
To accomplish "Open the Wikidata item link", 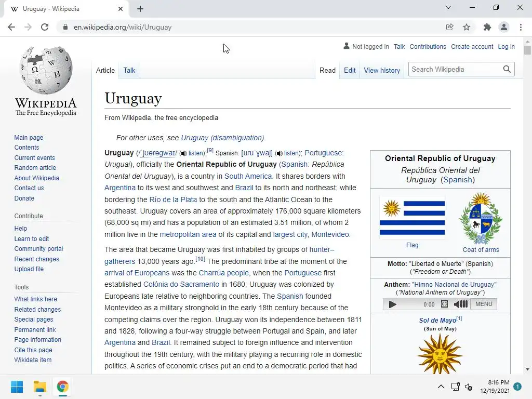I will coord(33,360).
